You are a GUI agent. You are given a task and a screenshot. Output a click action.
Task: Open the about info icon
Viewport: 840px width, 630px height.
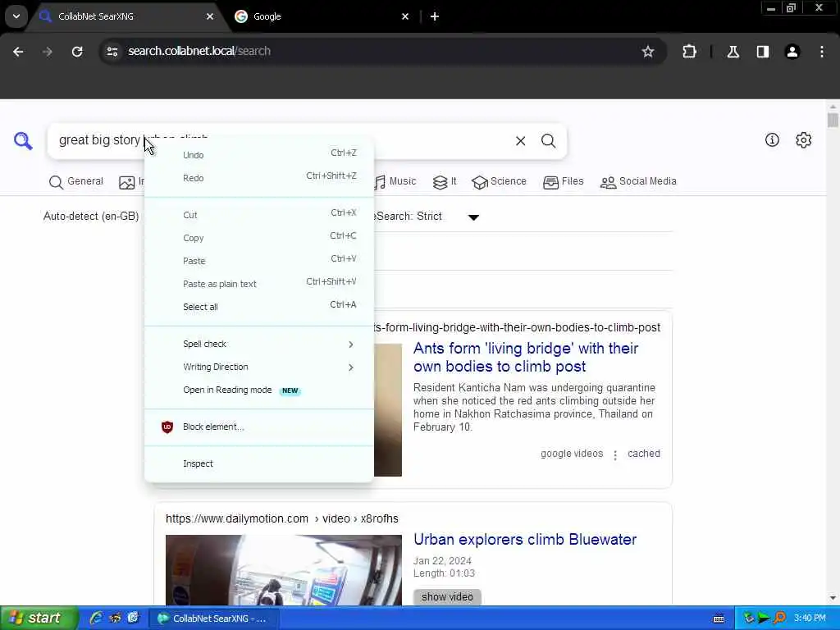click(x=772, y=139)
